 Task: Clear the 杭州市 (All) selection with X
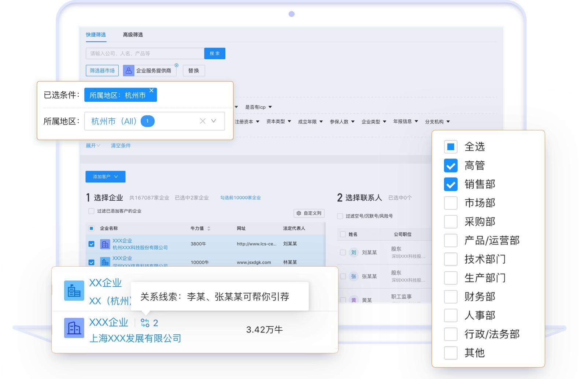tap(203, 121)
